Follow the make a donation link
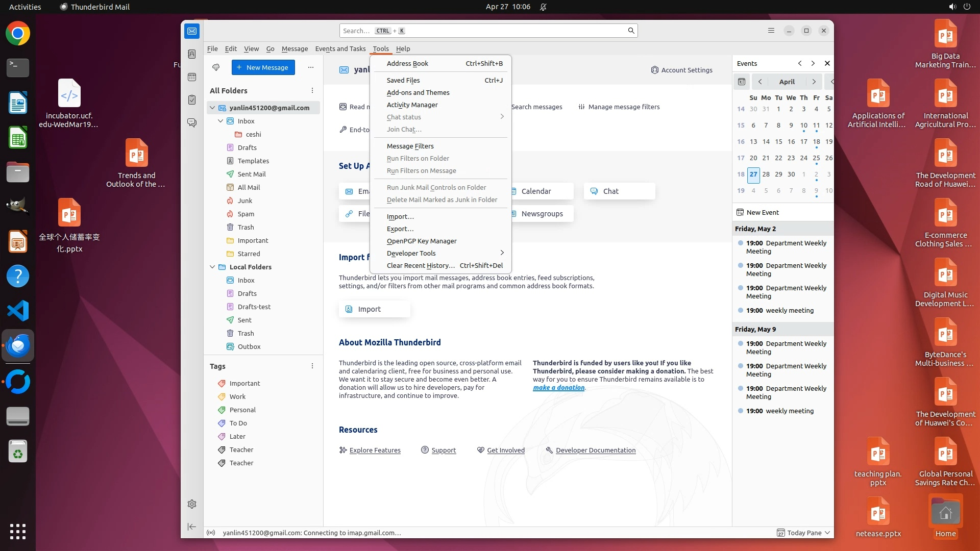This screenshot has height=551, width=980. pos(558,387)
